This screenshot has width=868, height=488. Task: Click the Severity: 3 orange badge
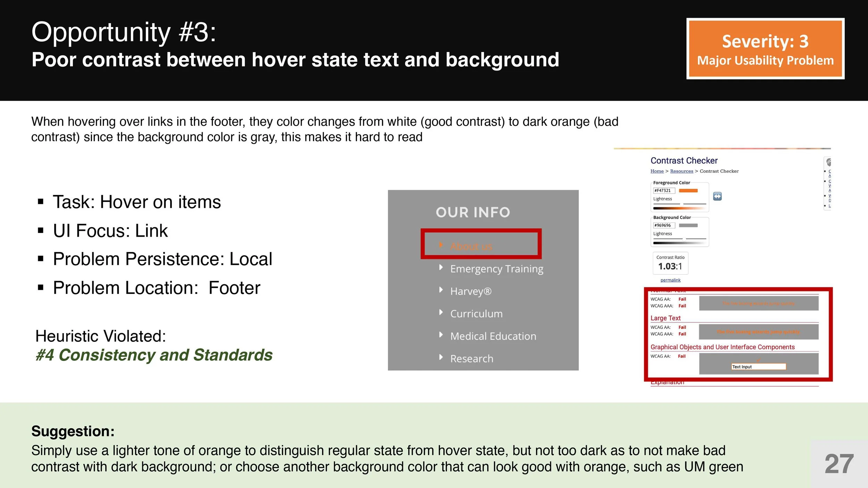765,49
